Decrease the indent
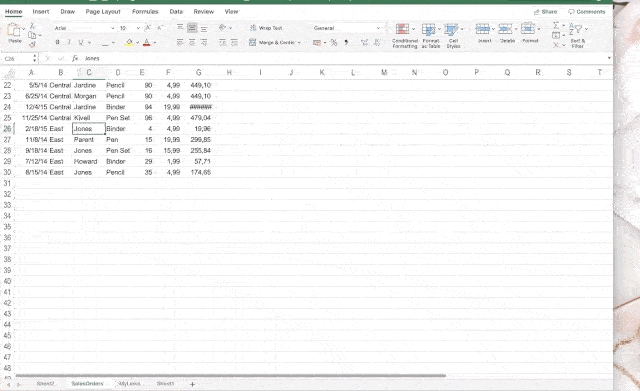The image size is (640, 391). tap(222, 42)
